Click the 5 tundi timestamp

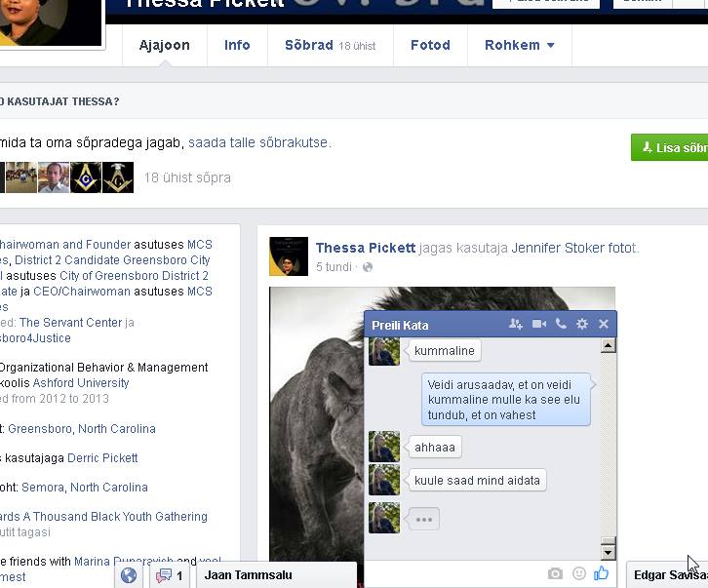tap(334, 267)
